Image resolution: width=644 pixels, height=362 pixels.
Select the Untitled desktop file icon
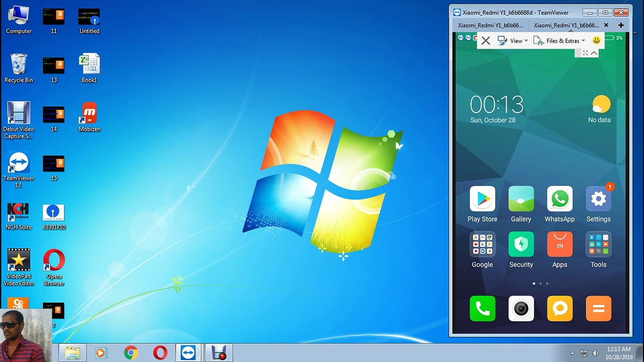[x=90, y=21]
